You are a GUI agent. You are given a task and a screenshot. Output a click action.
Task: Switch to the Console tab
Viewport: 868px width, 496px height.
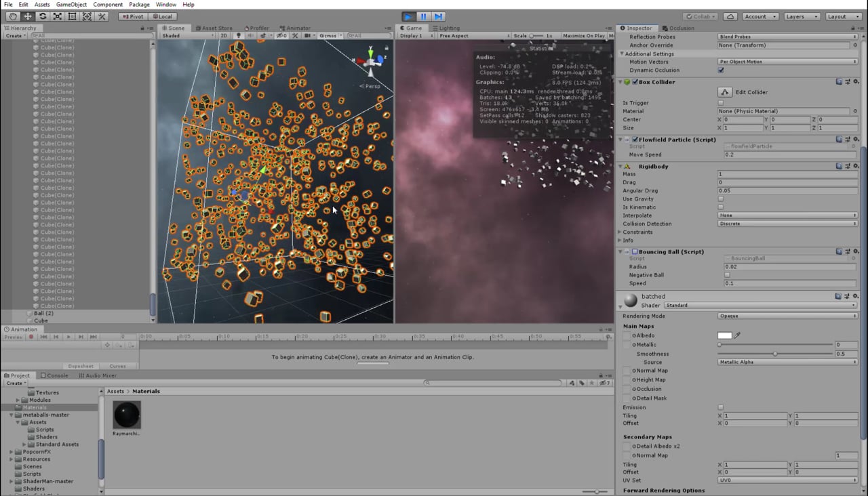tap(54, 375)
